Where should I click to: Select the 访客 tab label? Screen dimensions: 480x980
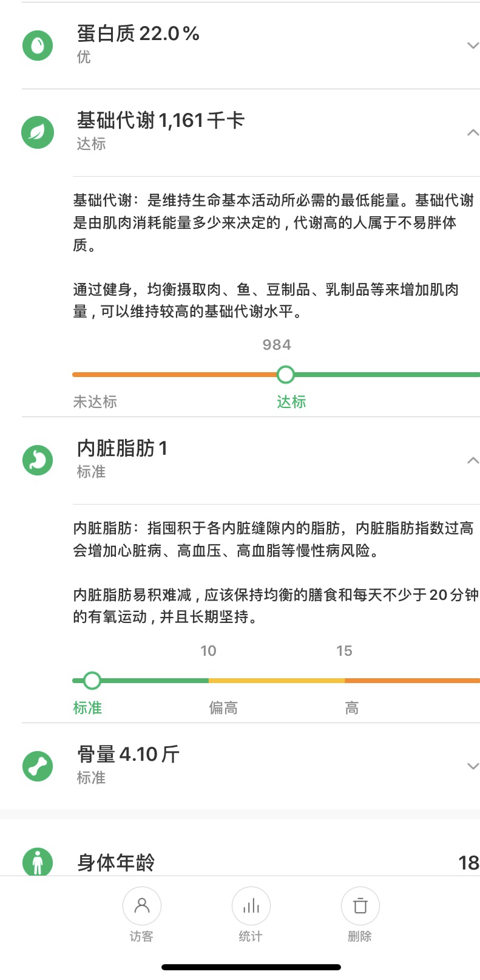[x=141, y=936]
